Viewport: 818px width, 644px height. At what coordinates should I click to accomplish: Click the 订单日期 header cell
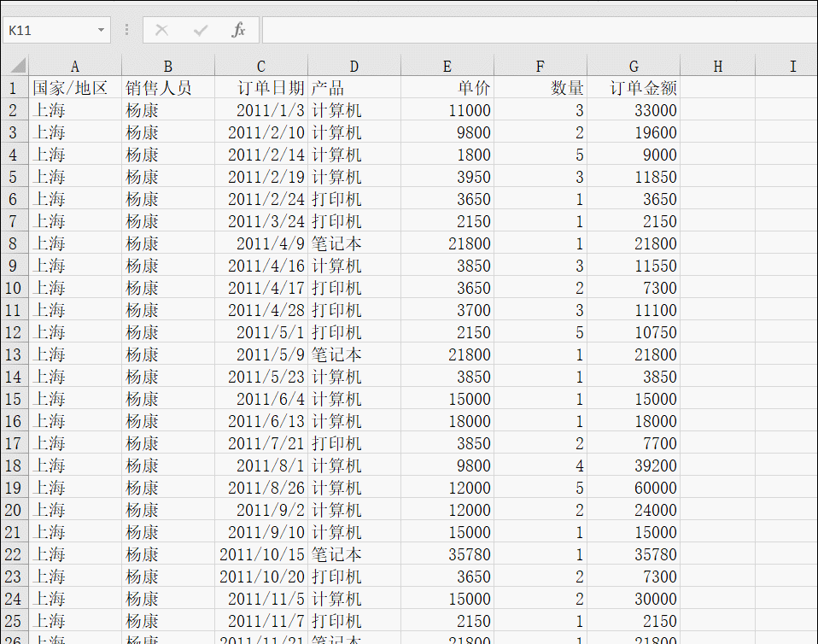(261, 88)
